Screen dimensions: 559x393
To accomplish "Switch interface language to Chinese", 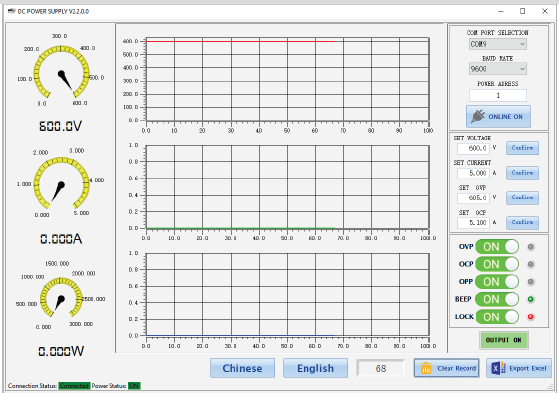I will pos(242,368).
